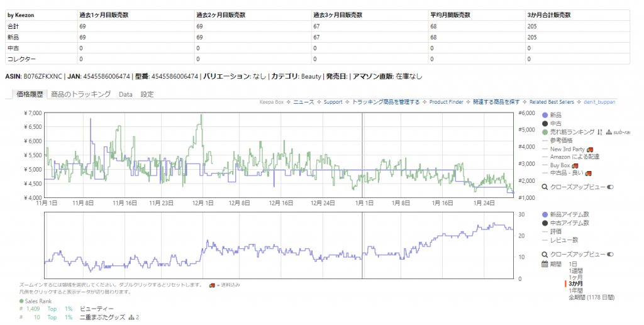Select the 1週間 time range
Screen dimensions: 644x325
pyautogui.click(x=576, y=270)
